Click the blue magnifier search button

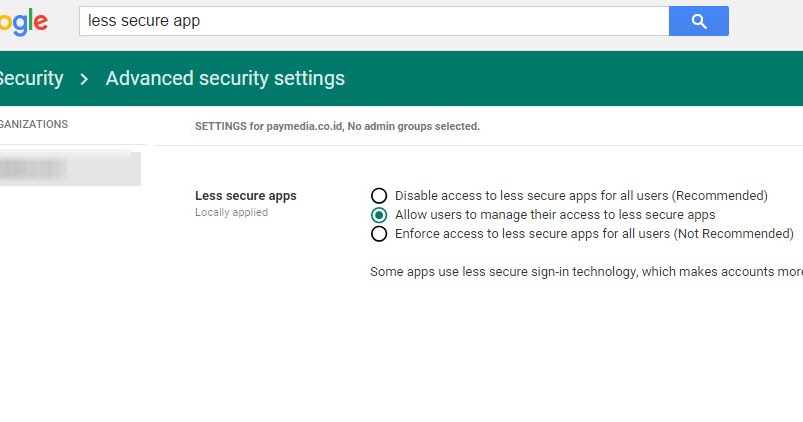coord(698,21)
